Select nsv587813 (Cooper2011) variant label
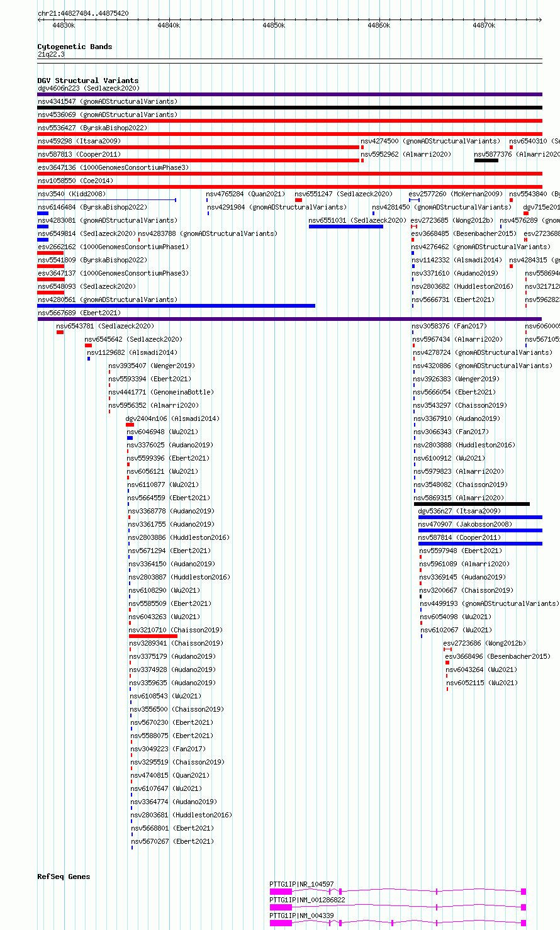The height and width of the screenshot is (930, 560). coord(79,154)
